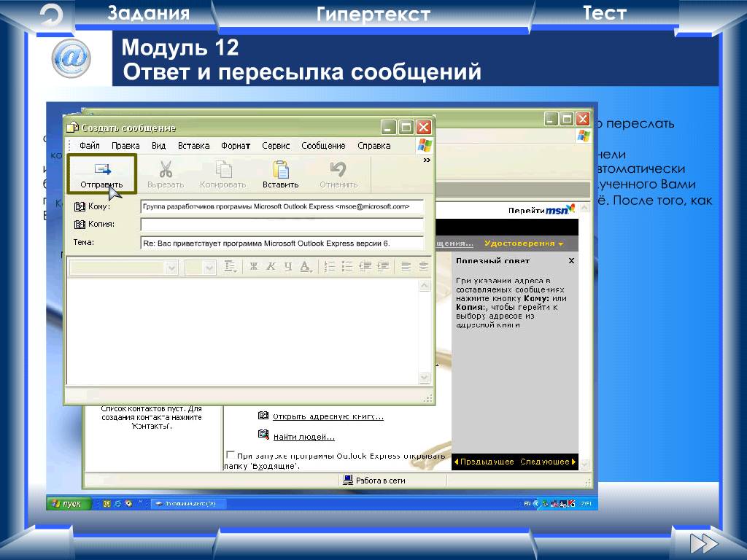
Task: Click the Вставить clipboard icon
Action: [x=281, y=169]
